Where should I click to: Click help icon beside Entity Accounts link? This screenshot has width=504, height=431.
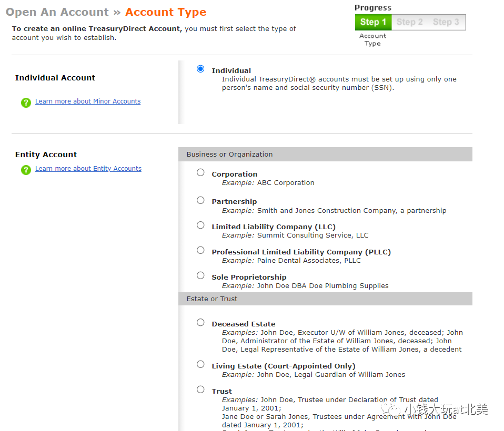click(x=26, y=170)
